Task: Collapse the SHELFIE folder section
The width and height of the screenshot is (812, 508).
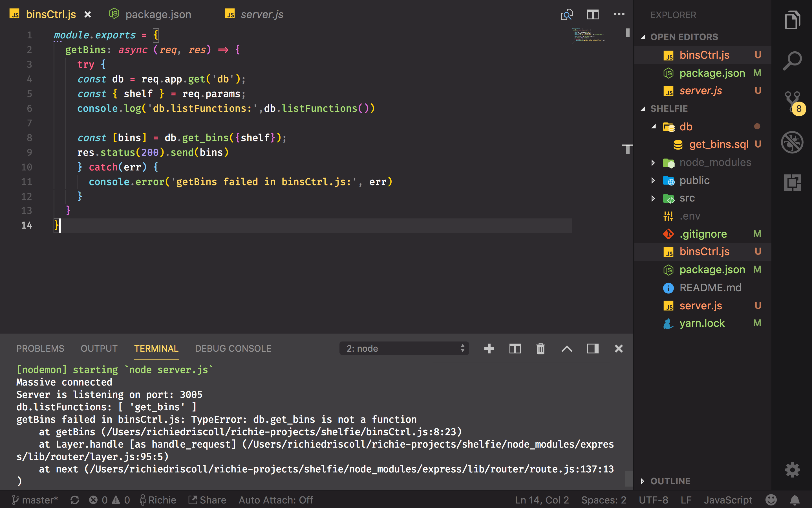Action: pyautogui.click(x=703, y=109)
